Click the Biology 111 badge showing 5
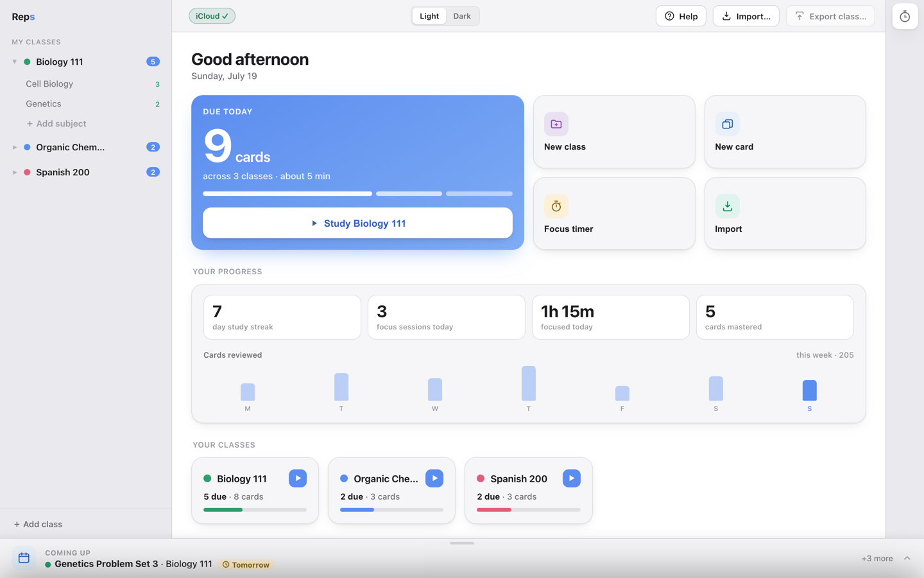This screenshot has height=578, width=924. coord(153,62)
